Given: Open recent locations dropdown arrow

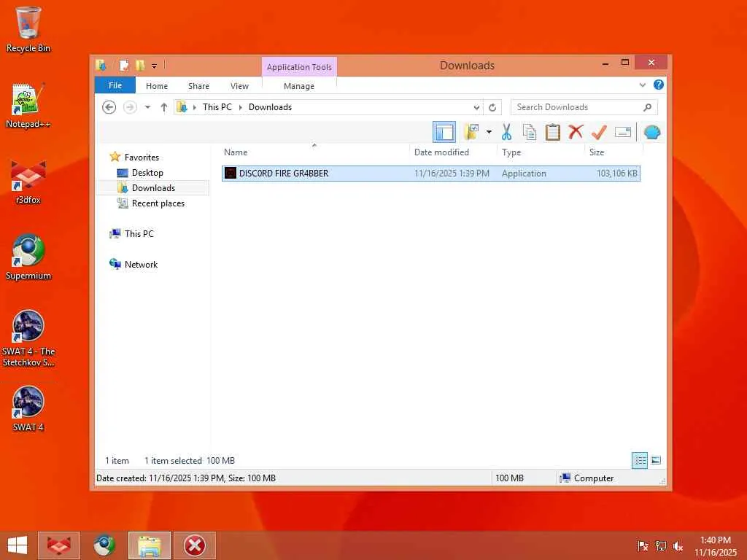Looking at the screenshot, I should tap(147, 107).
